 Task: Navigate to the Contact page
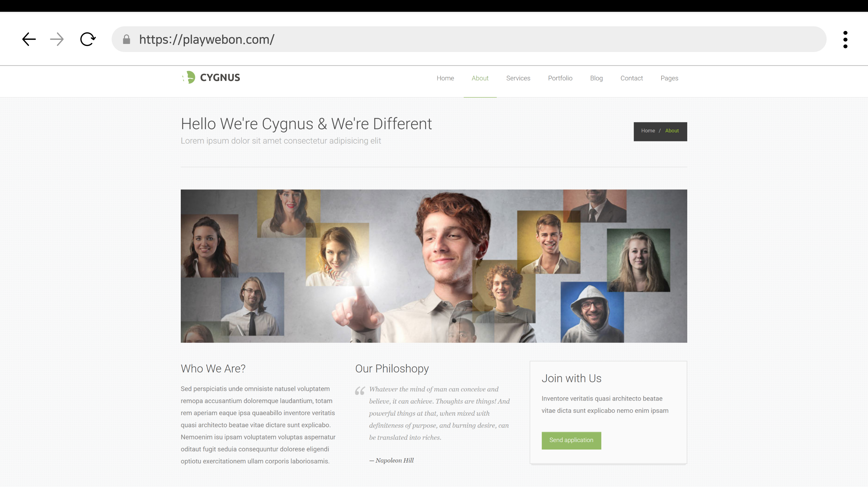click(x=631, y=78)
